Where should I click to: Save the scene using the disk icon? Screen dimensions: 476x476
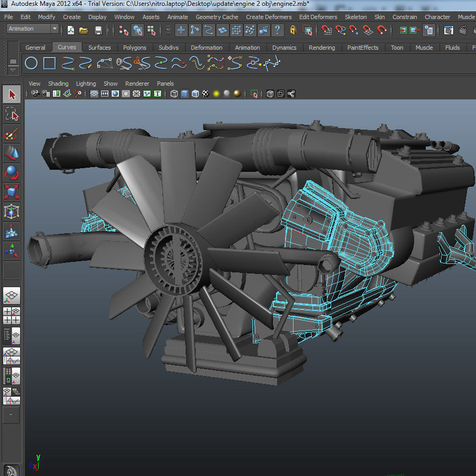pos(97,31)
